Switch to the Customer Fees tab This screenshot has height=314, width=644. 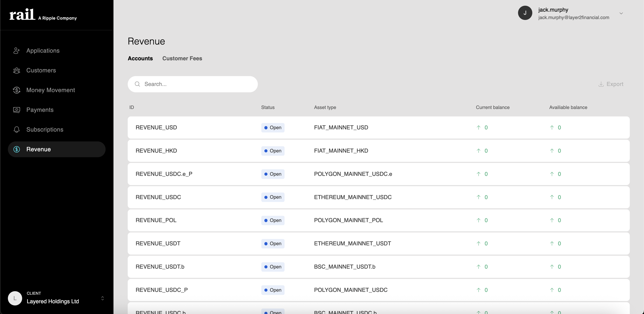pos(182,58)
